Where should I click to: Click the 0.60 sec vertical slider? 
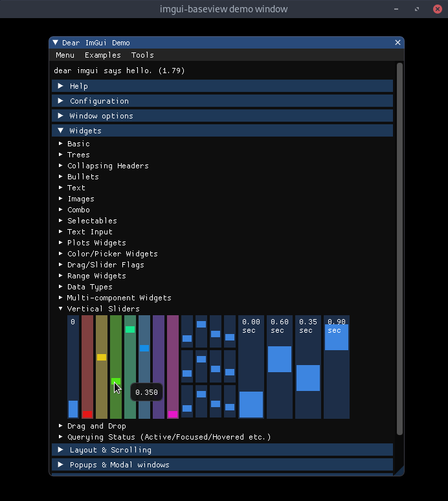(280, 367)
